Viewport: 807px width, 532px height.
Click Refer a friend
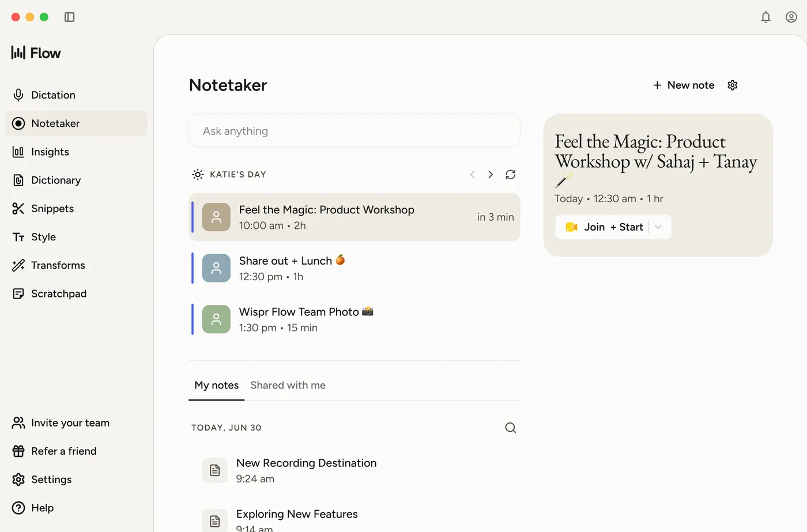[77, 451]
